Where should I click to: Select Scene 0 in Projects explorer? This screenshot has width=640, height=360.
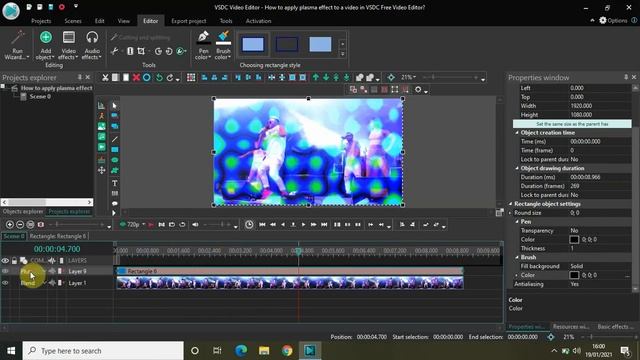click(x=40, y=97)
